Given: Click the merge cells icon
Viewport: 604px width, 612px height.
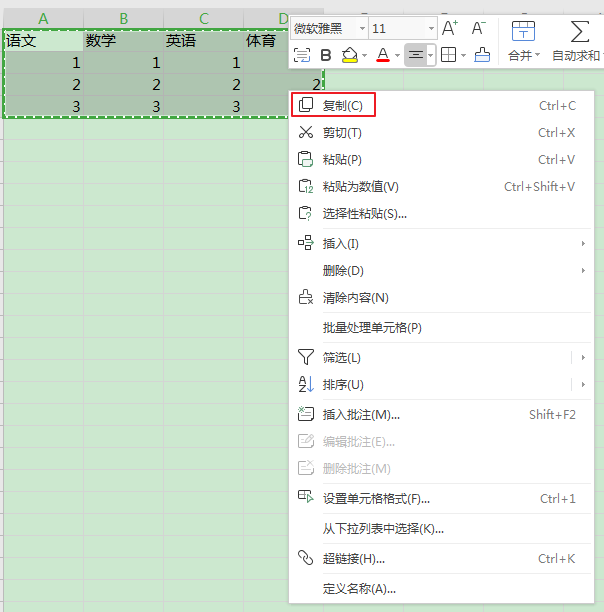Looking at the screenshot, I should coord(523,31).
